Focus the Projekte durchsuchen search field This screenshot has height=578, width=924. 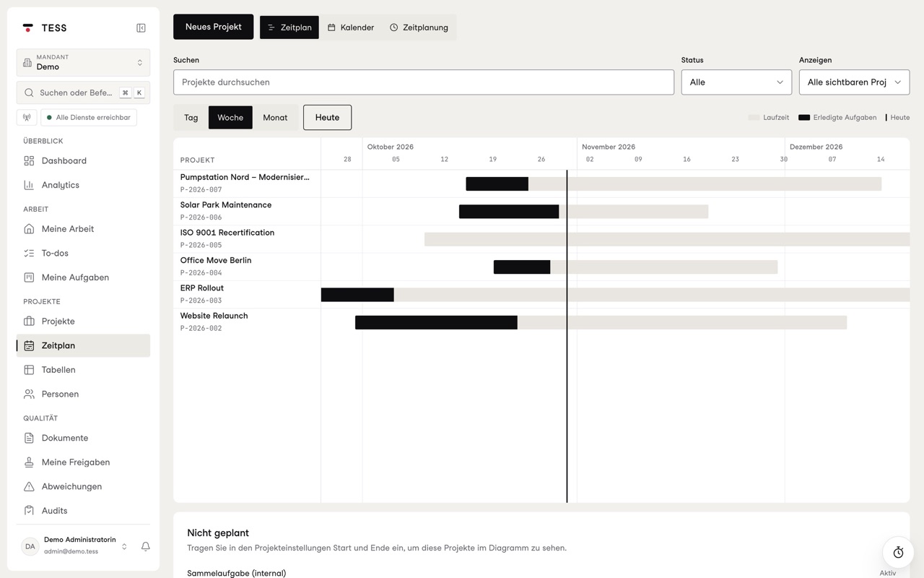coord(424,82)
